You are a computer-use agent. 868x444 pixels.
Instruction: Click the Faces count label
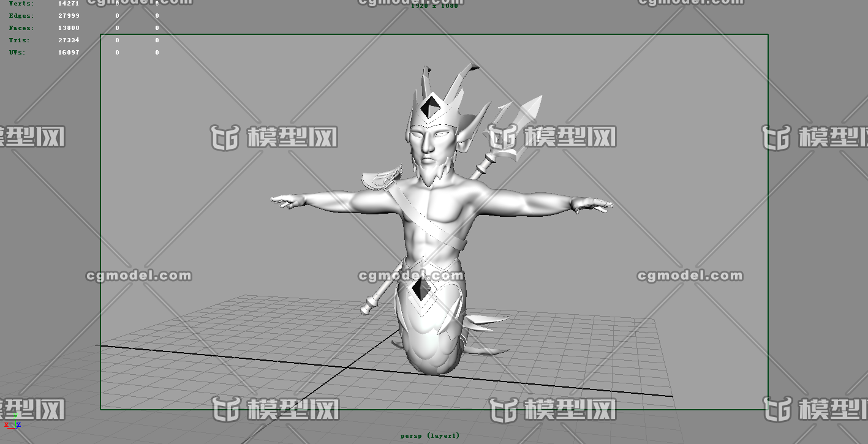tap(21, 28)
